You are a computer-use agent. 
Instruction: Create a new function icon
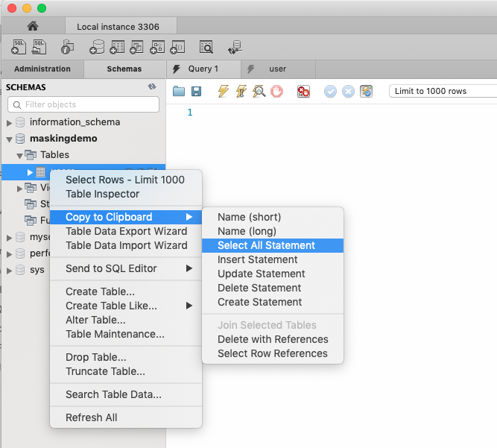point(177,47)
